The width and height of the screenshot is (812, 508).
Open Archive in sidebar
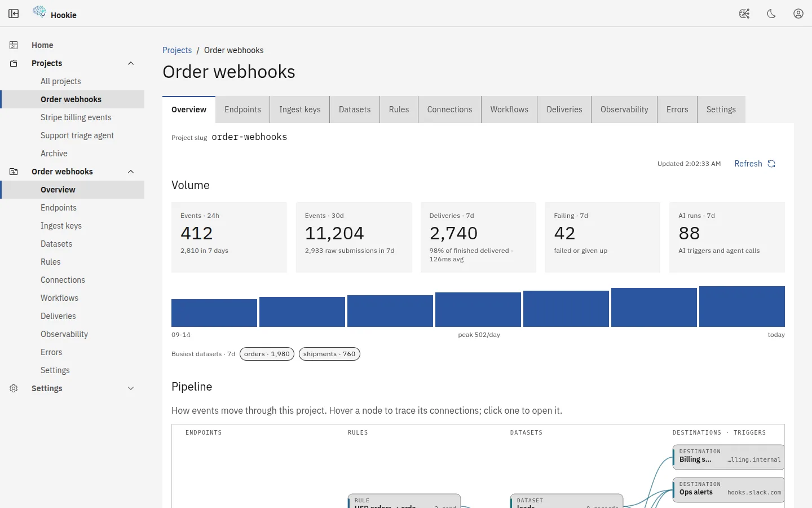[72, 154]
